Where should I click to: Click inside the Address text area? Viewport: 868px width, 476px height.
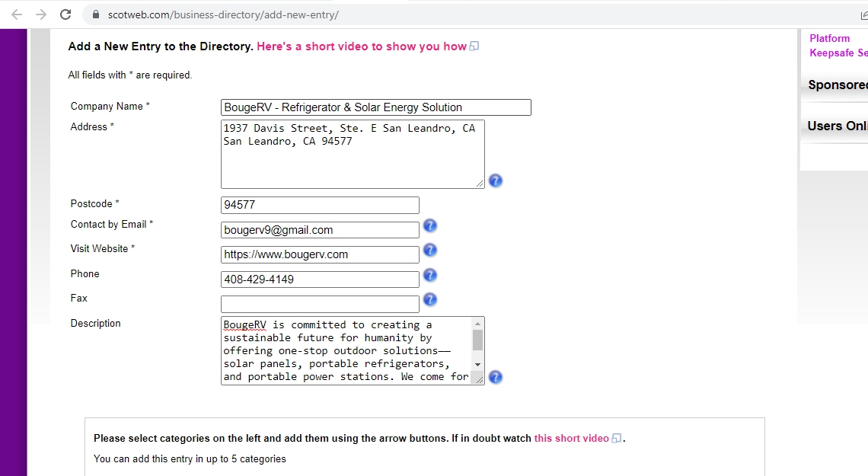point(352,160)
